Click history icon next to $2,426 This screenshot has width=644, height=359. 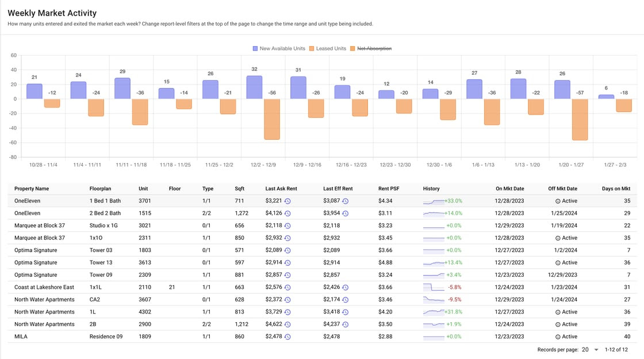click(346, 288)
